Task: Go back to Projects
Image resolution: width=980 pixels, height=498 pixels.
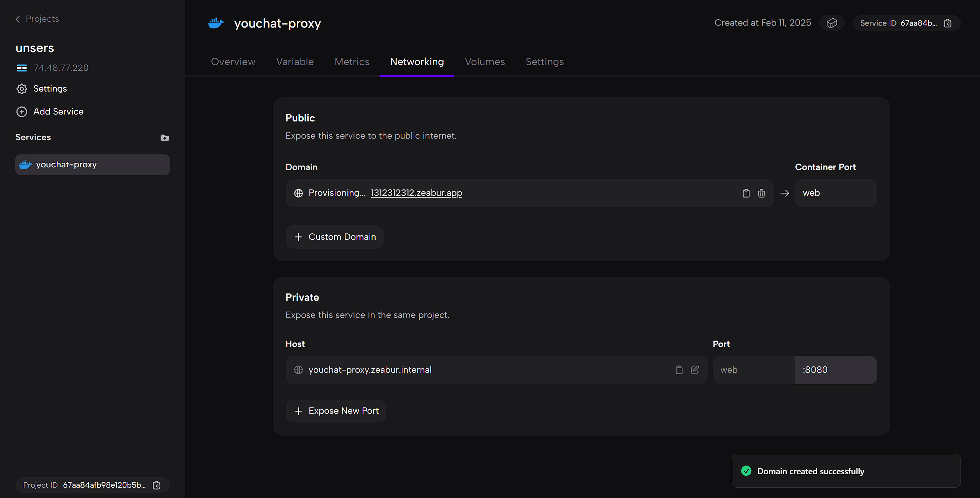Action: (x=37, y=19)
